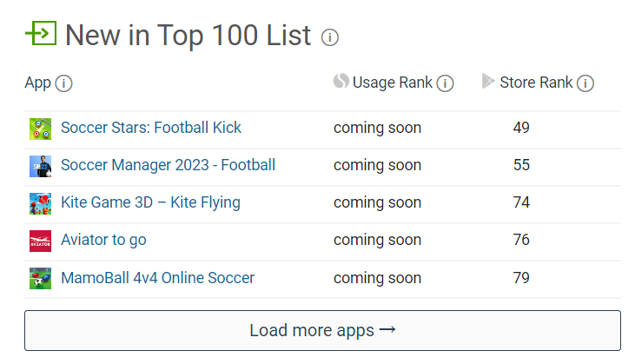Click the Soccer Stars app icon
Screen dimensions: 635x364
tap(41, 129)
